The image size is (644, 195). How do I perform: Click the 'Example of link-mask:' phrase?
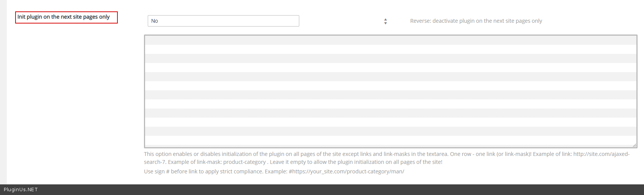coord(195,162)
